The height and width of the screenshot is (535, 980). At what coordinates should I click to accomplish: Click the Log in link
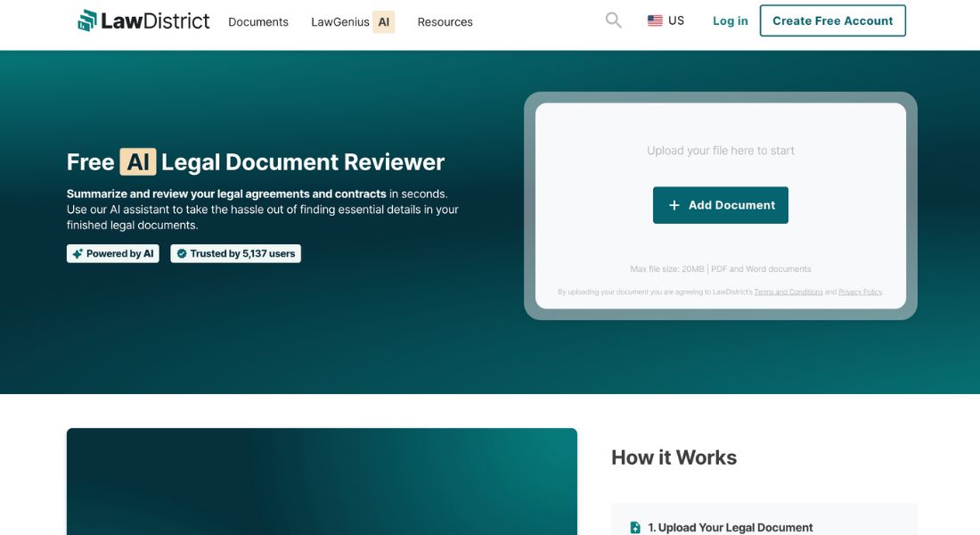pyautogui.click(x=730, y=21)
